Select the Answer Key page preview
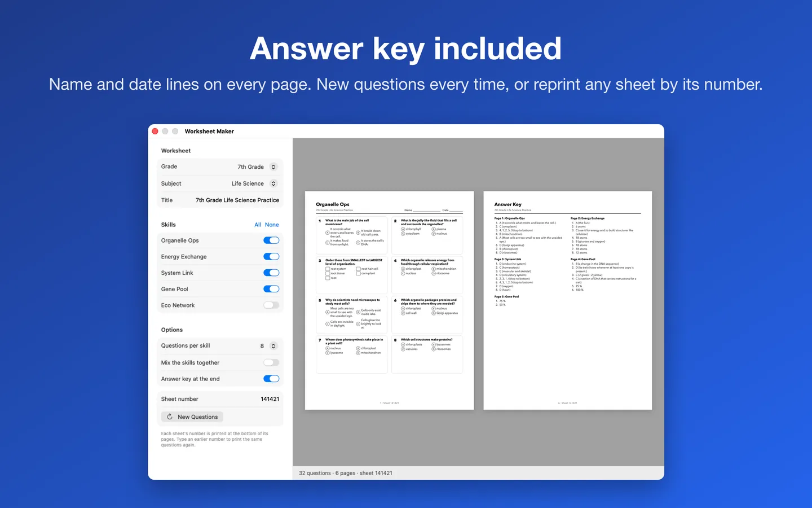Viewport: 812px width, 508px height. click(568, 300)
